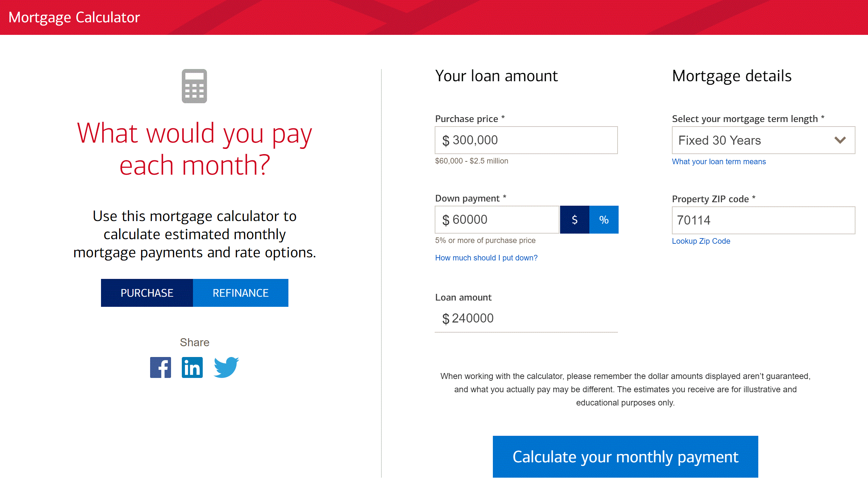
Task: Toggle down payment to percentage mode
Action: [x=603, y=220]
